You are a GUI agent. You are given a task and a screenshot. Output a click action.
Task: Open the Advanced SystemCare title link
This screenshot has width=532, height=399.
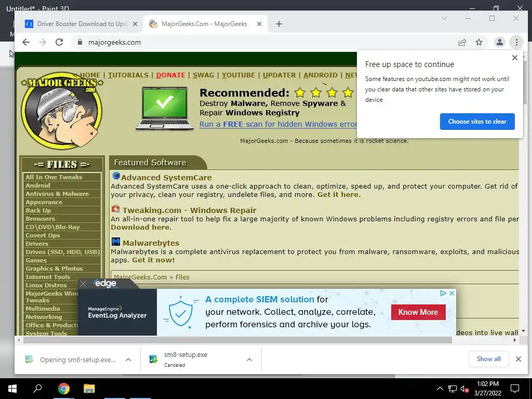(x=166, y=178)
